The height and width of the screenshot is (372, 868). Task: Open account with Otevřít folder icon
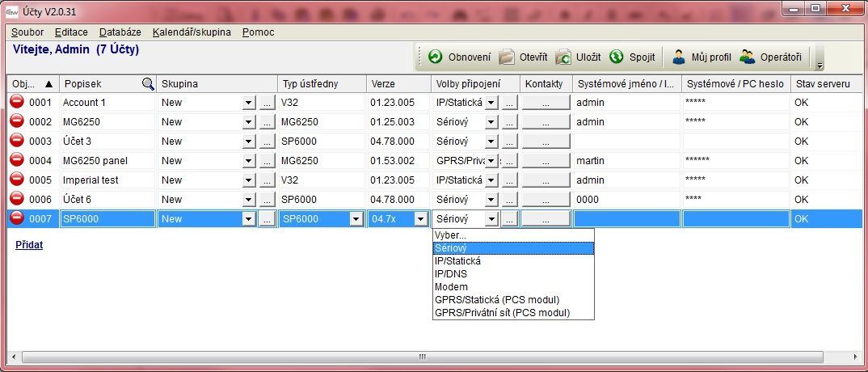(507, 57)
